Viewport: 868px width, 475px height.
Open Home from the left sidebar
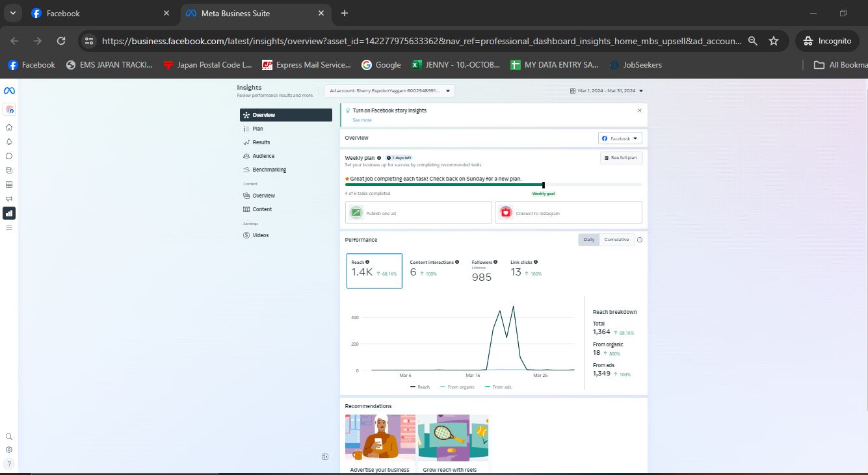coord(9,127)
